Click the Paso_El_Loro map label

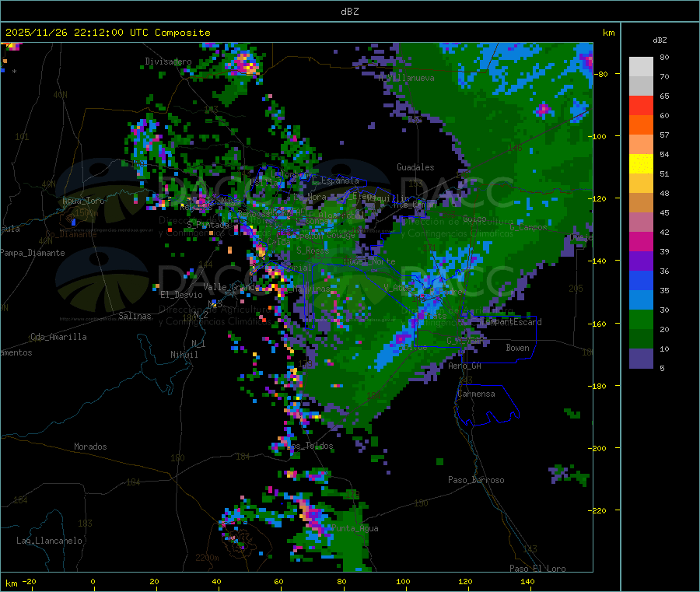(x=537, y=569)
